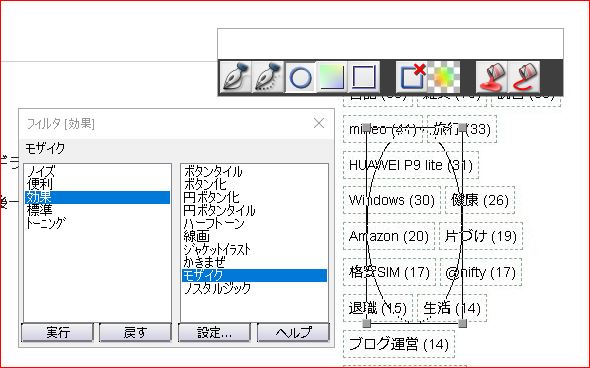Select the rainbow transparency checker icon

tap(444, 77)
